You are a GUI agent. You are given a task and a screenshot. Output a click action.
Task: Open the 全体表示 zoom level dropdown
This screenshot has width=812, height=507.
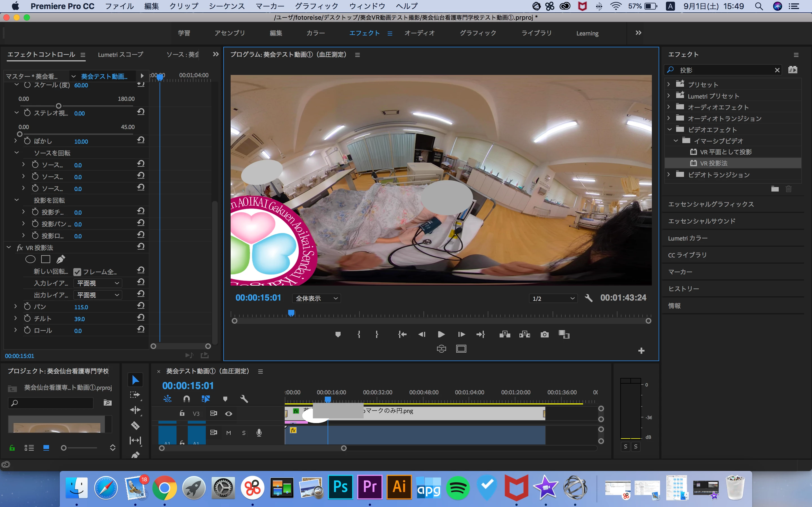tap(316, 298)
